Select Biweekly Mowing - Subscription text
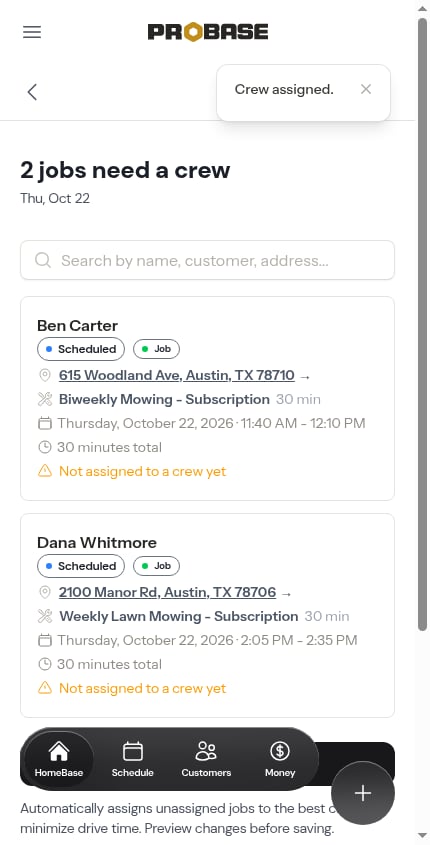Screen dimensions: 430x845 (164, 399)
